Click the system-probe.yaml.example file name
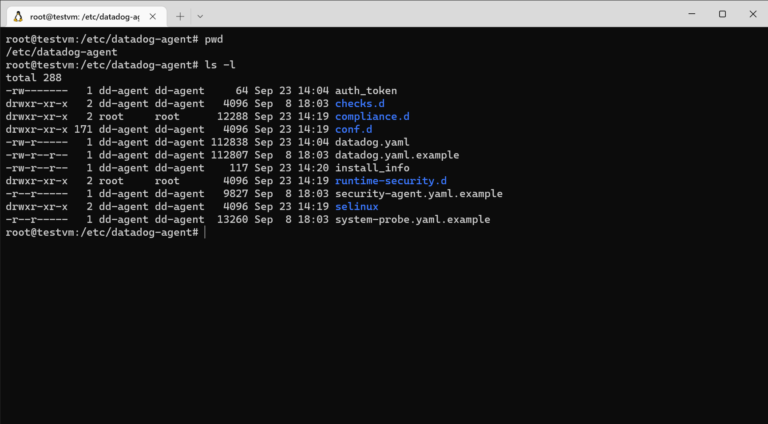Viewport: 768px width, 424px height. click(412, 219)
